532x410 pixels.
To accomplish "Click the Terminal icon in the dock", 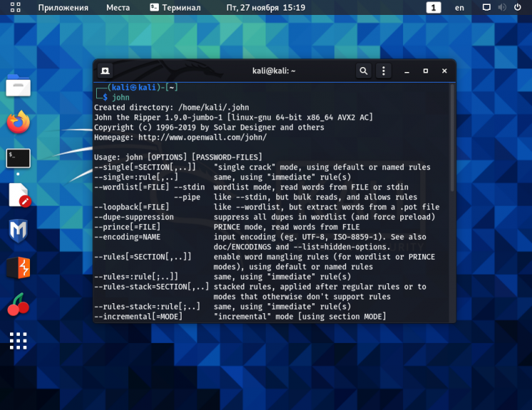I will click(x=19, y=157).
